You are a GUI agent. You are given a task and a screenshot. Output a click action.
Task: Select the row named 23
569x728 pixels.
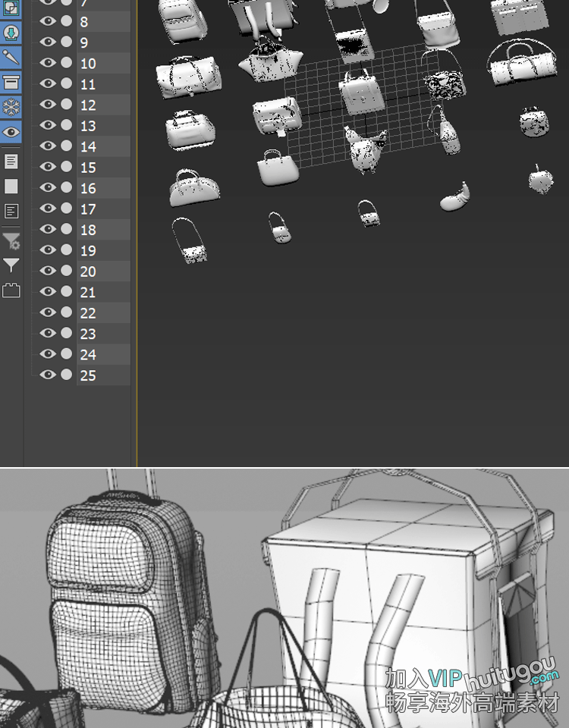(x=103, y=334)
